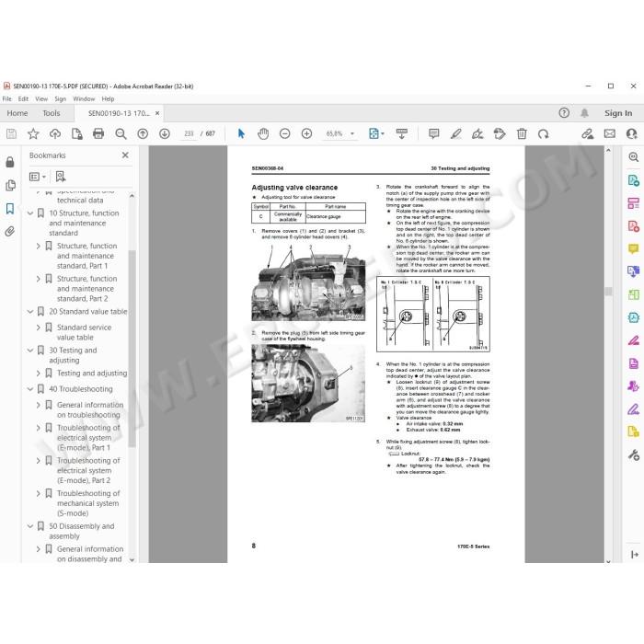
Task: Expand 'General information on troubleshooting' bookmark
Action: click(39, 405)
